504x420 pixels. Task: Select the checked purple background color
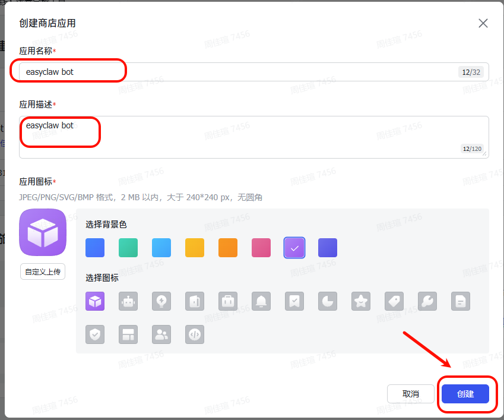(294, 248)
